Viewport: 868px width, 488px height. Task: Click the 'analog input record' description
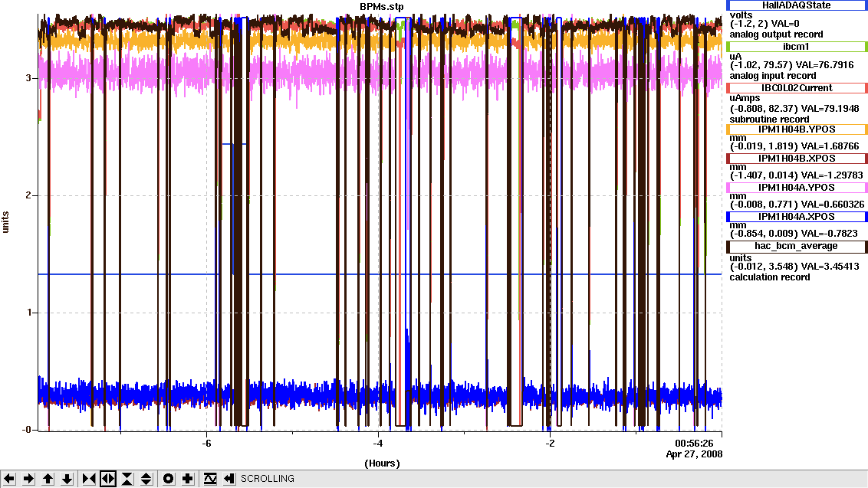point(773,76)
